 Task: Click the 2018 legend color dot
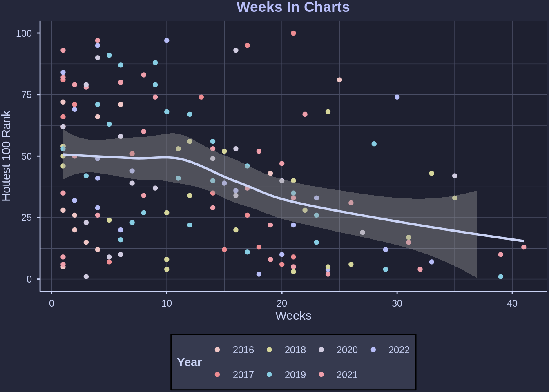click(269, 350)
